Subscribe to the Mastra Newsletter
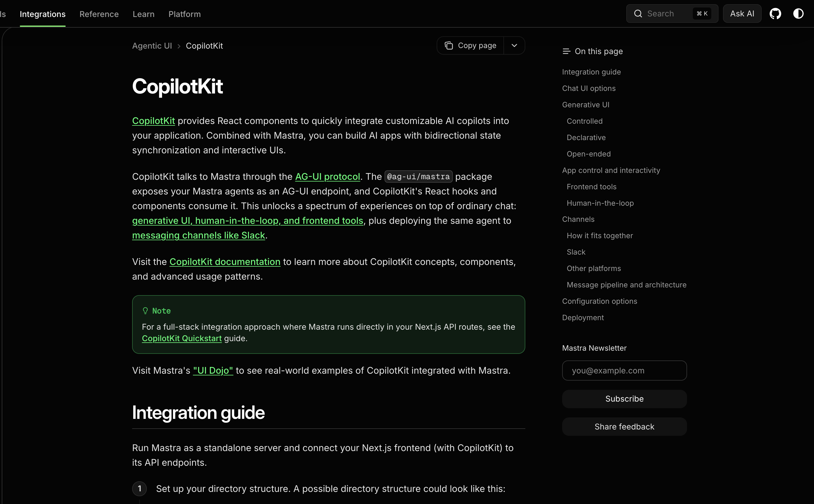Viewport: 814px width, 504px height. (624, 399)
